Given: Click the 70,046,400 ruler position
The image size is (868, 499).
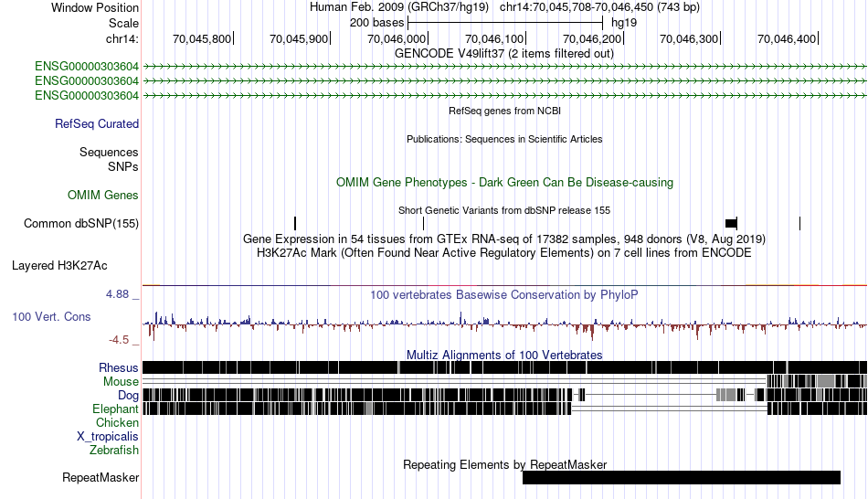Looking at the screenshot, I should pos(787,38).
